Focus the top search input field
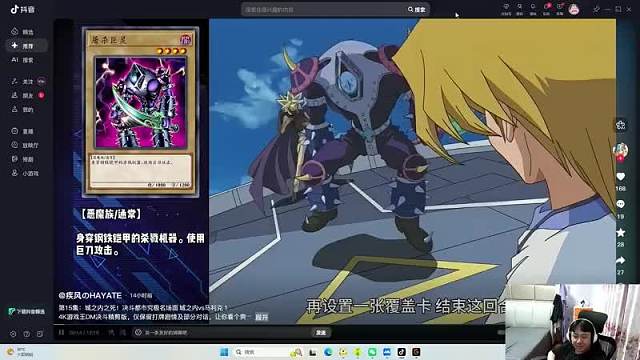The image size is (640, 360). click(x=322, y=9)
